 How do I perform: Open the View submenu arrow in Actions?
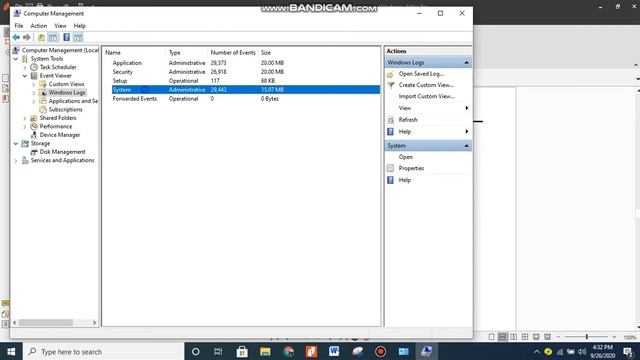click(467, 108)
